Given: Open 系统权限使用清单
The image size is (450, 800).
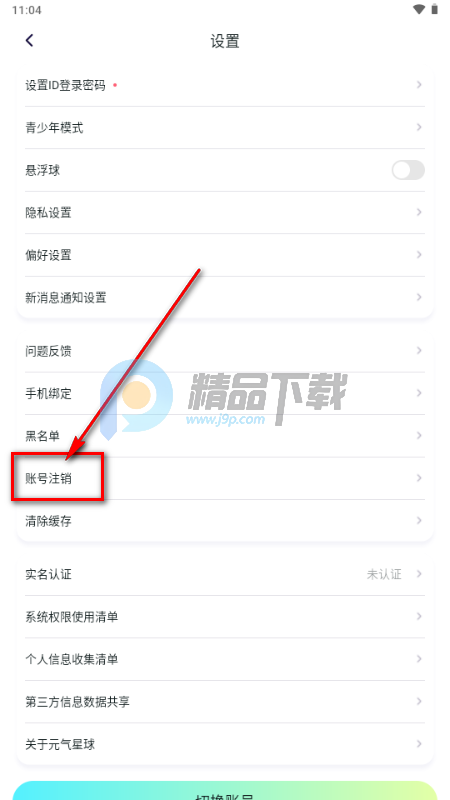Looking at the screenshot, I should pos(225,616).
